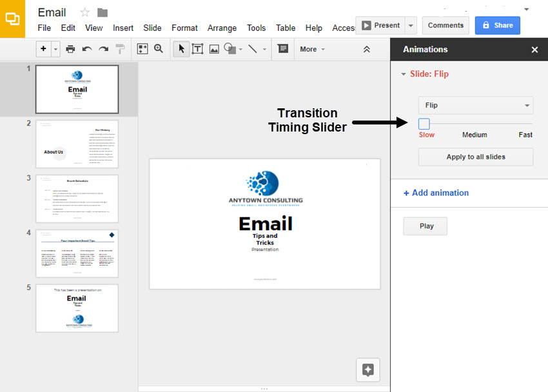Image resolution: width=548 pixels, height=392 pixels.
Task: Open the Table menu
Action: coord(286,28)
